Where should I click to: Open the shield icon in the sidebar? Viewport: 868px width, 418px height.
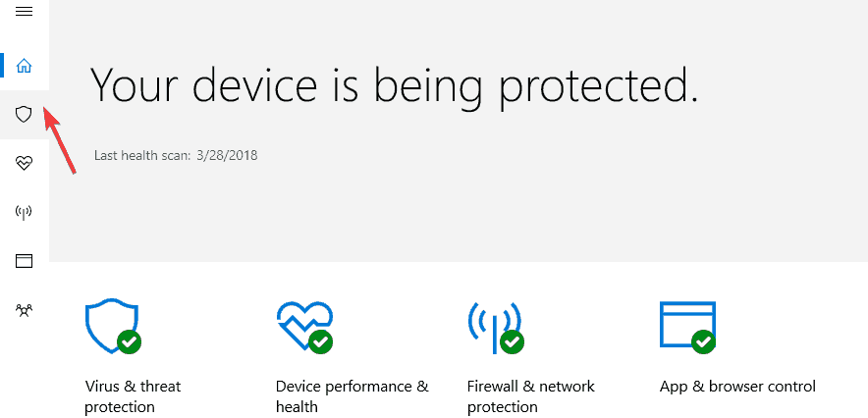24,115
